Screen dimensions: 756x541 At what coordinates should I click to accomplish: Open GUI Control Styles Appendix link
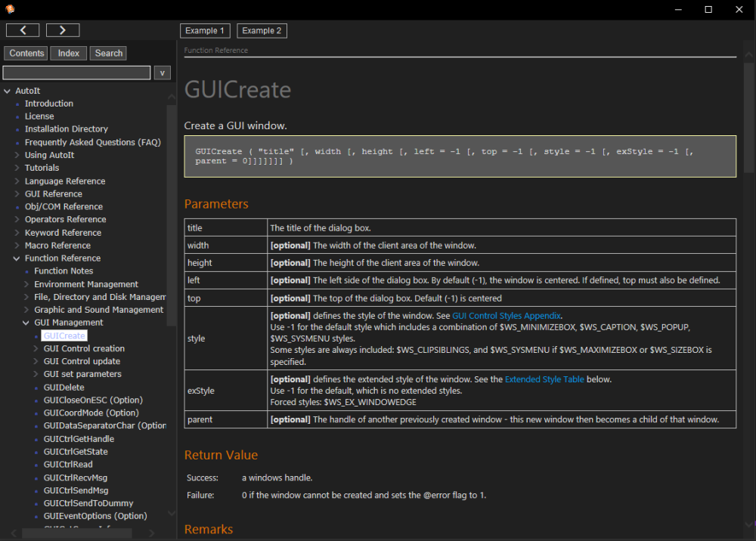507,316
